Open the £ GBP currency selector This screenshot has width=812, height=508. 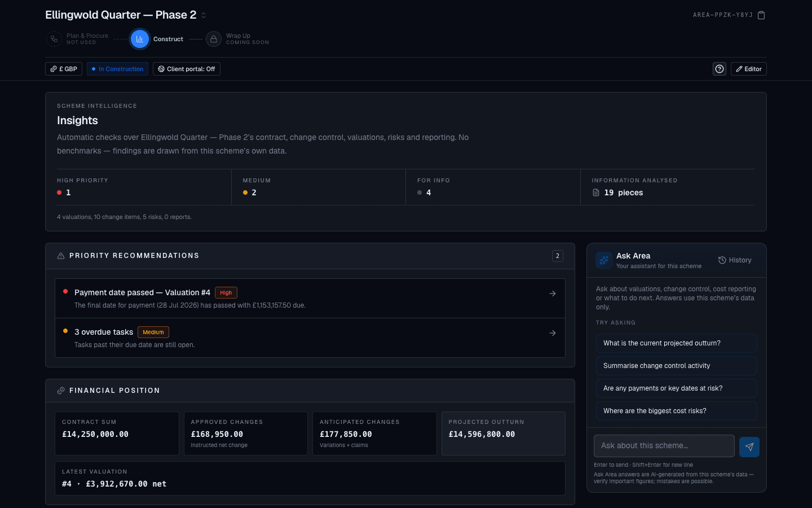point(64,69)
